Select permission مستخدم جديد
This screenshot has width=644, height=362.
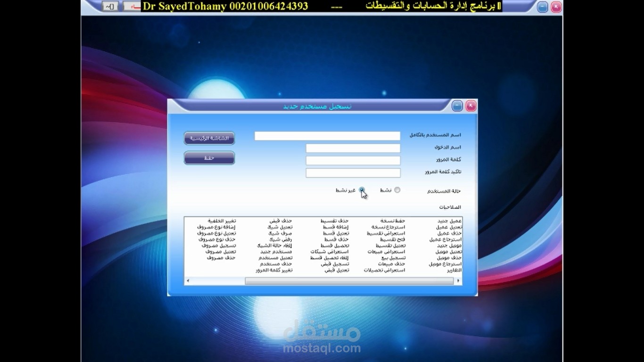(x=276, y=252)
